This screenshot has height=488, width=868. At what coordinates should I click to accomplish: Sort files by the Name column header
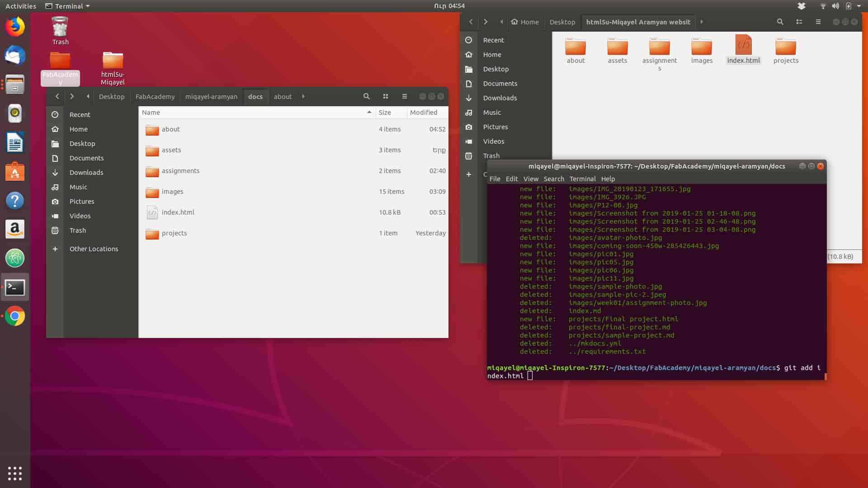click(x=151, y=113)
